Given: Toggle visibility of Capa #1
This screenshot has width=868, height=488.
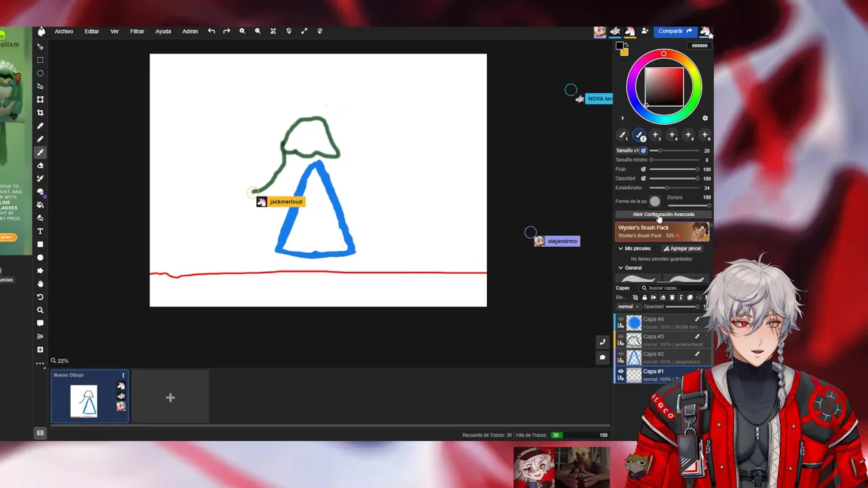Looking at the screenshot, I should click(x=620, y=371).
